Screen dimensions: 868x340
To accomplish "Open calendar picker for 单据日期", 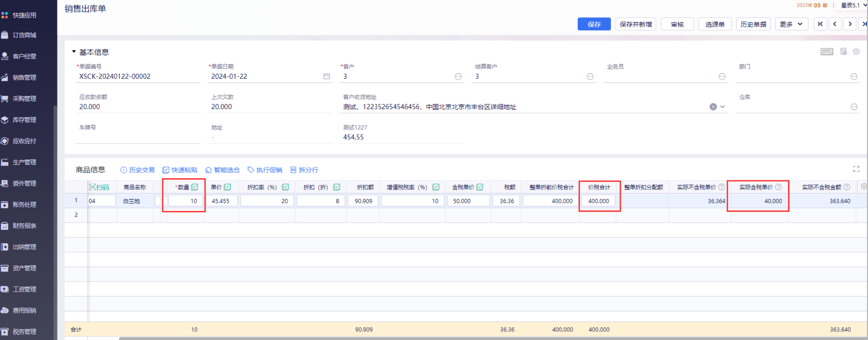I will click(x=327, y=76).
